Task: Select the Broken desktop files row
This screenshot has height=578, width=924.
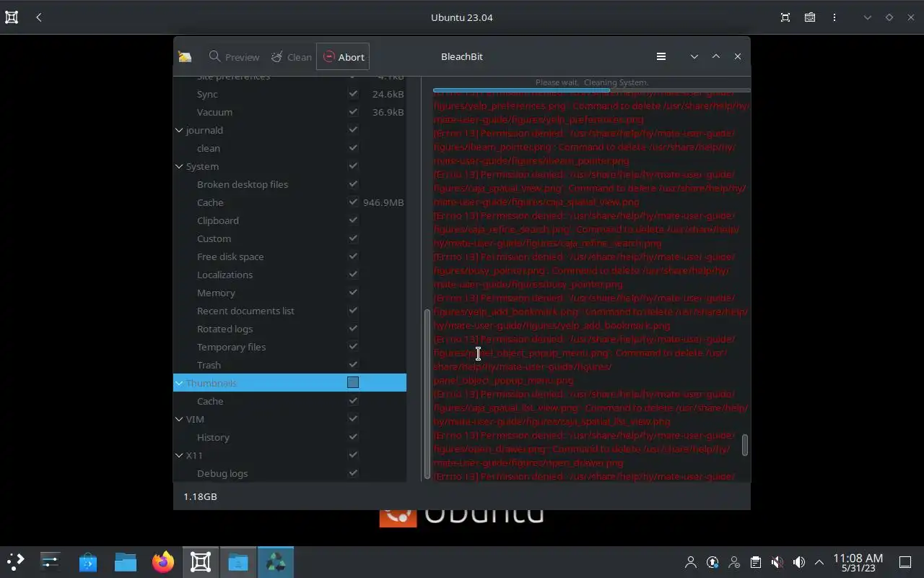Action: 289,184
